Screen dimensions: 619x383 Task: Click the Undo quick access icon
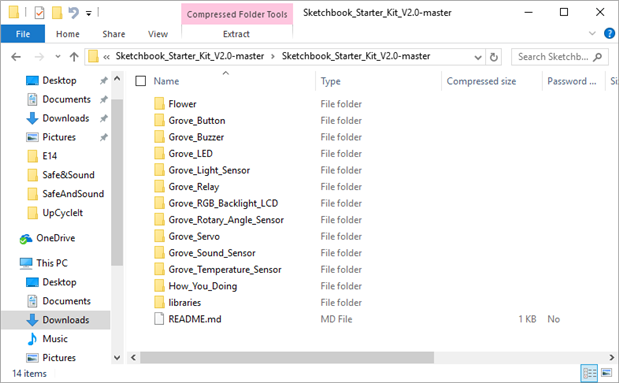coord(73,13)
